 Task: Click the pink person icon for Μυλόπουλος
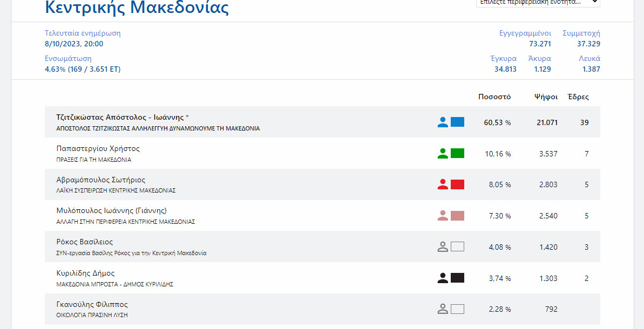tap(443, 216)
